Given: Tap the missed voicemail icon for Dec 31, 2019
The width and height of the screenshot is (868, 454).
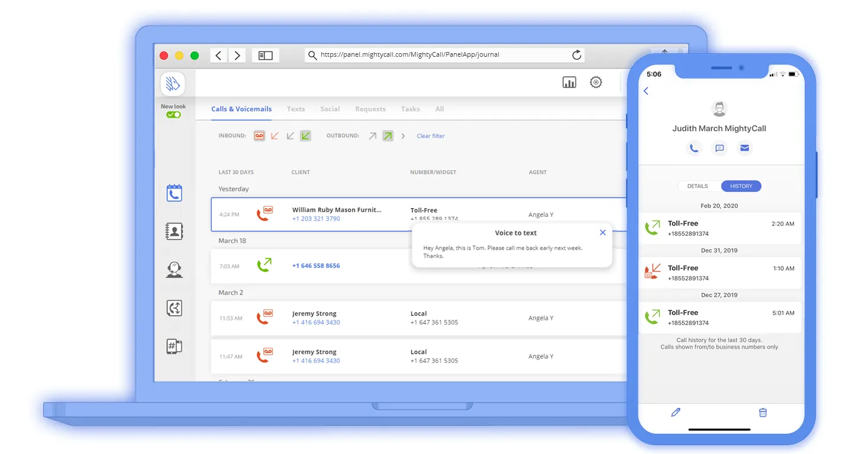Looking at the screenshot, I should pyautogui.click(x=652, y=272).
